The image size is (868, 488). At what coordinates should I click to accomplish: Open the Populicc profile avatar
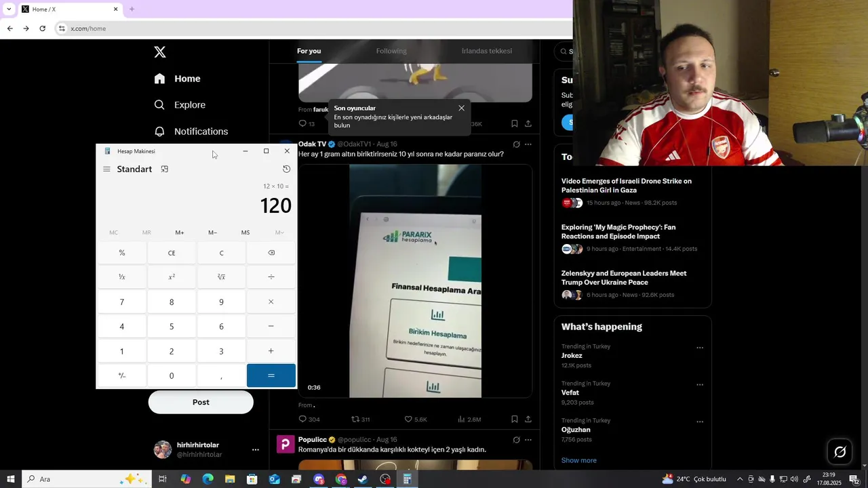tap(285, 445)
